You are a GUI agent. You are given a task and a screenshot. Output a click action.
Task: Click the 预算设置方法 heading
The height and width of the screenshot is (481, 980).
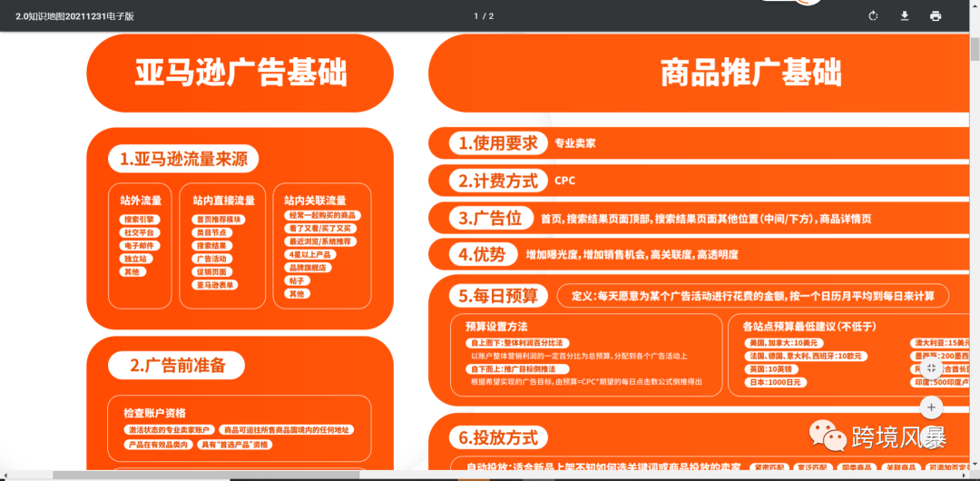[x=497, y=327]
